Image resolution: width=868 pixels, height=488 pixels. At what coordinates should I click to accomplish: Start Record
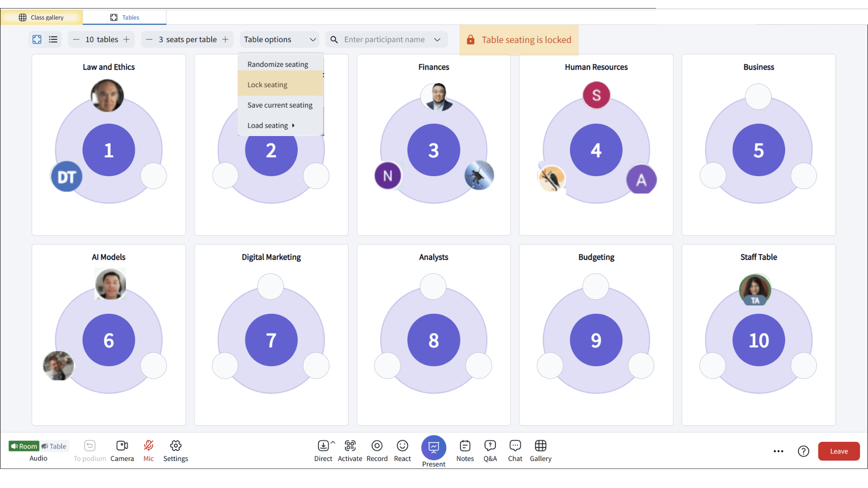[x=377, y=450]
